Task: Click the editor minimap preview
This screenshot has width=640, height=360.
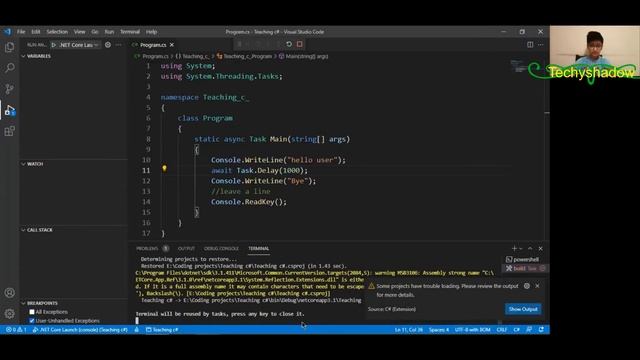Action: pos(518,66)
